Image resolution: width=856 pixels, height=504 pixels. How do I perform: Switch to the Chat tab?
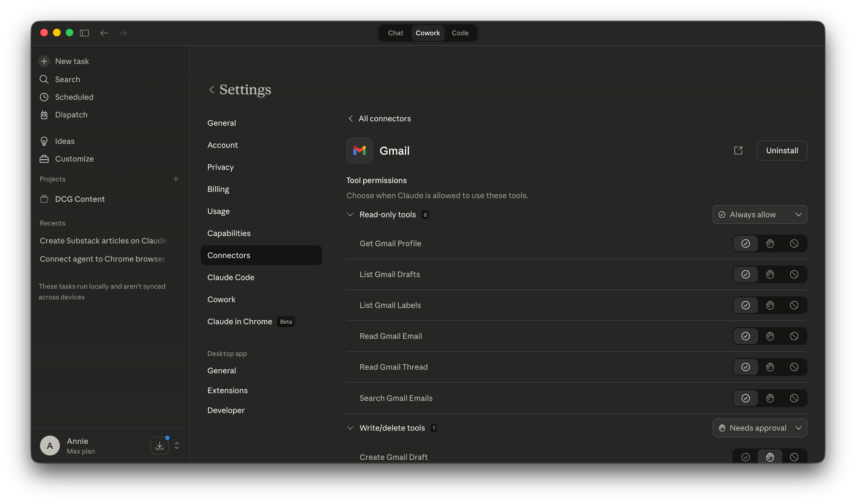coord(395,33)
